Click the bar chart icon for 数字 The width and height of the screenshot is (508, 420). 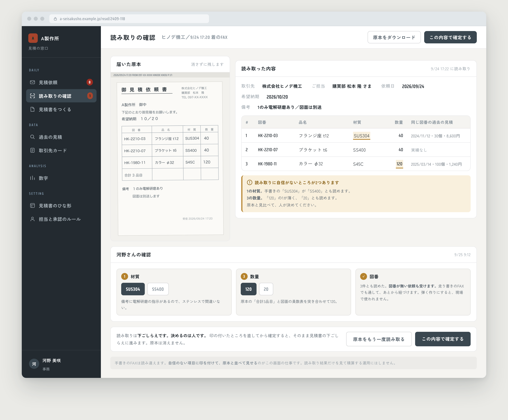[32, 178]
